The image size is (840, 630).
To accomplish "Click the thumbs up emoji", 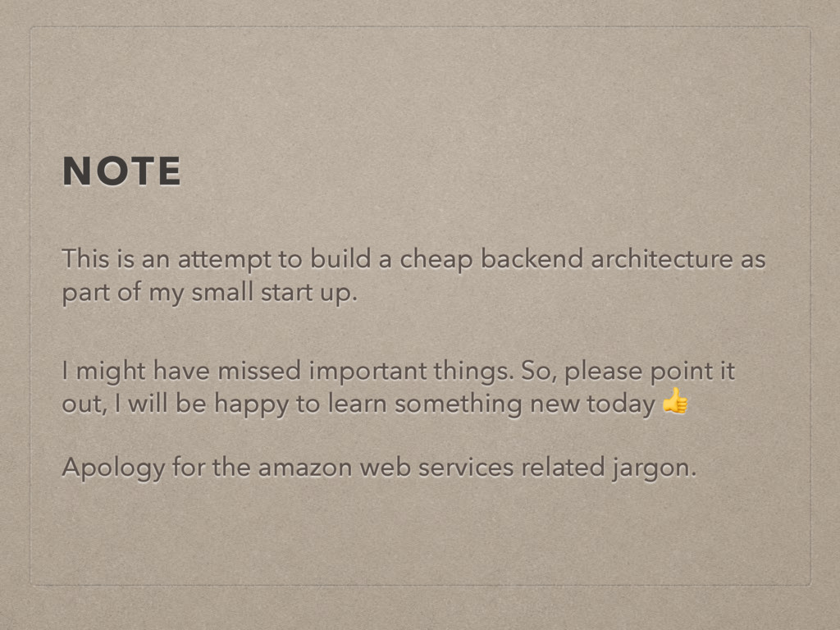I will (675, 400).
